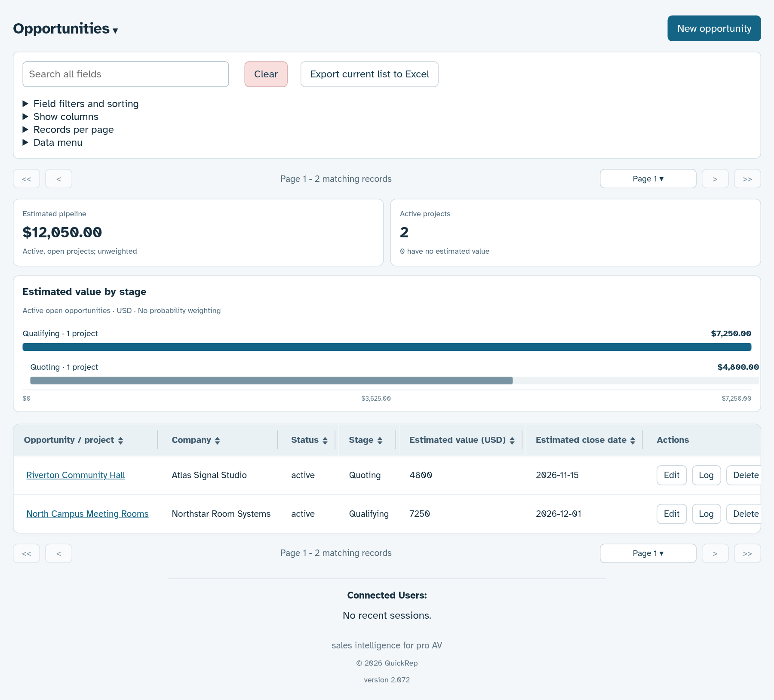Click the $12,050.00 estimated pipeline figure
Viewport: 774px width, 700px height.
coord(62,233)
